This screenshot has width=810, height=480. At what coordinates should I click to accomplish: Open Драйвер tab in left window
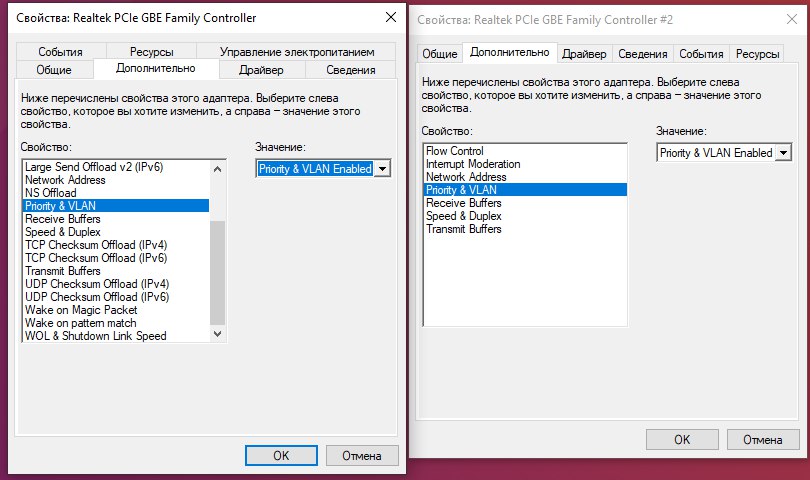(x=262, y=70)
